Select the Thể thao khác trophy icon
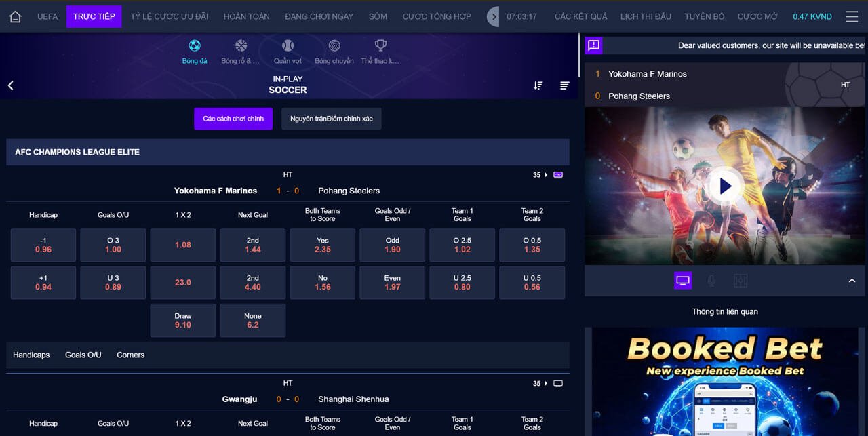Screen dimensions: 868x436 tap(380, 47)
